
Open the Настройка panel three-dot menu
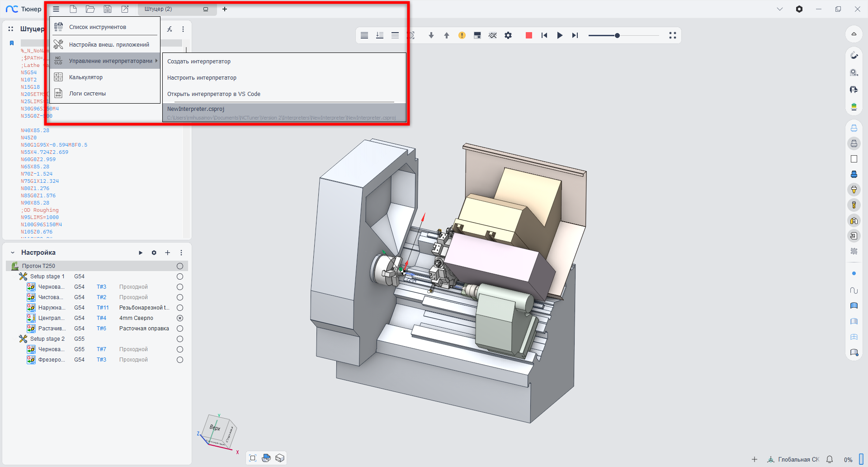[181, 253]
